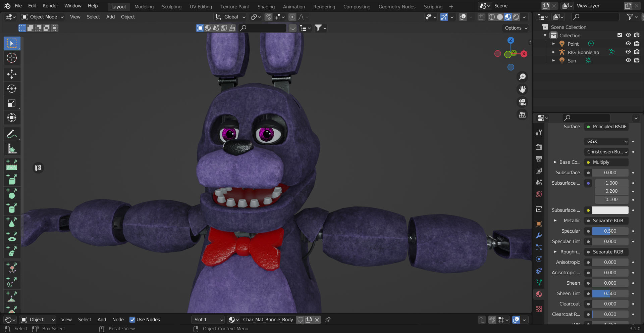The width and height of the screenshot is (644, 333).
Task: Toggle show gizmos button
Action: pyautogui.click(x=444, y=17)
